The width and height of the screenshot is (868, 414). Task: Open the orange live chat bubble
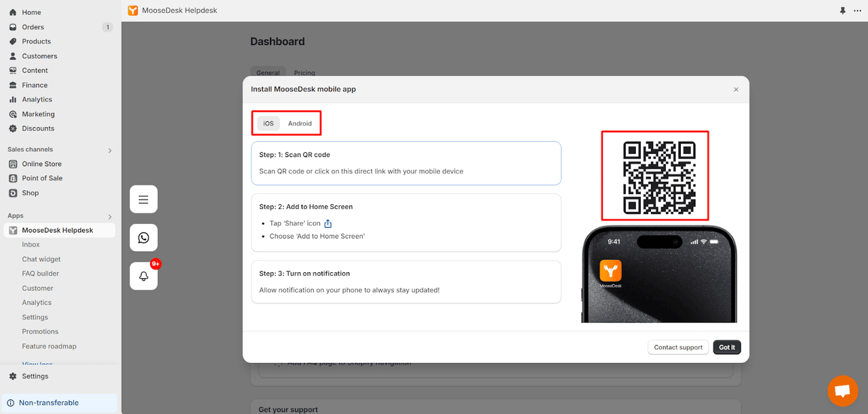coord(842,391)
